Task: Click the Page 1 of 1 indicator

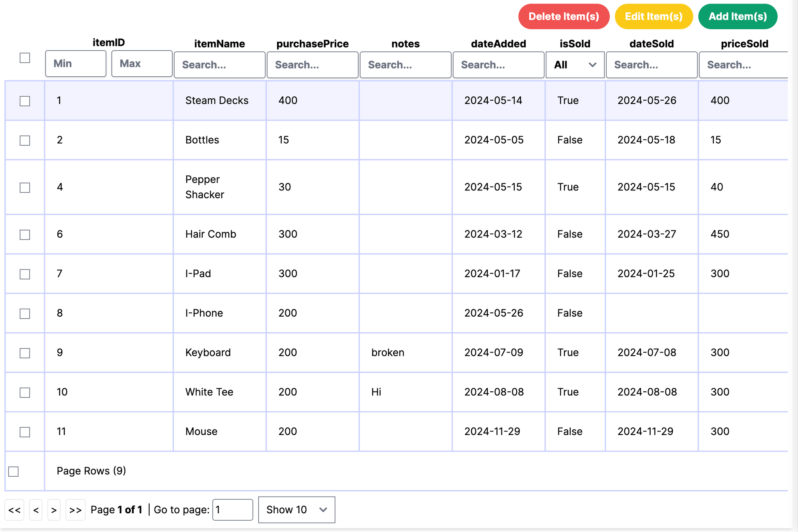Action: [117, 509]
